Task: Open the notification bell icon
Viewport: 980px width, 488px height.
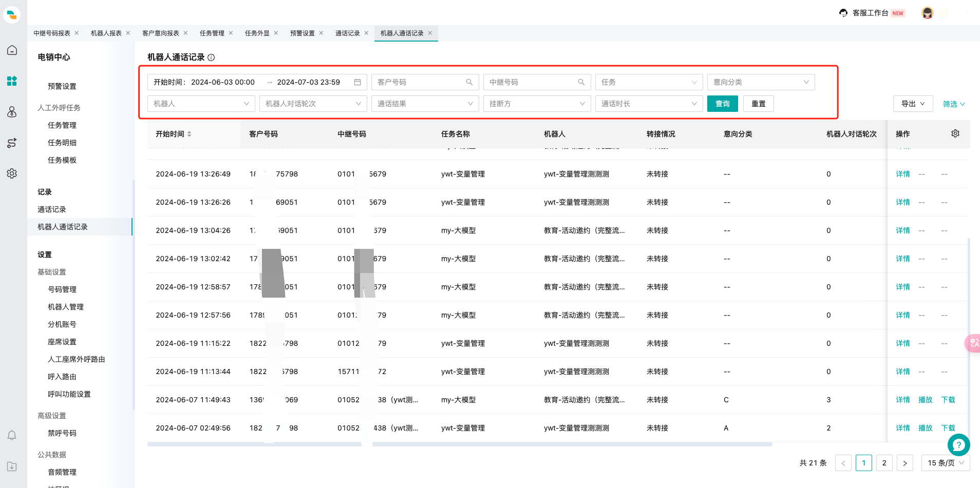Action: [12, 436]
